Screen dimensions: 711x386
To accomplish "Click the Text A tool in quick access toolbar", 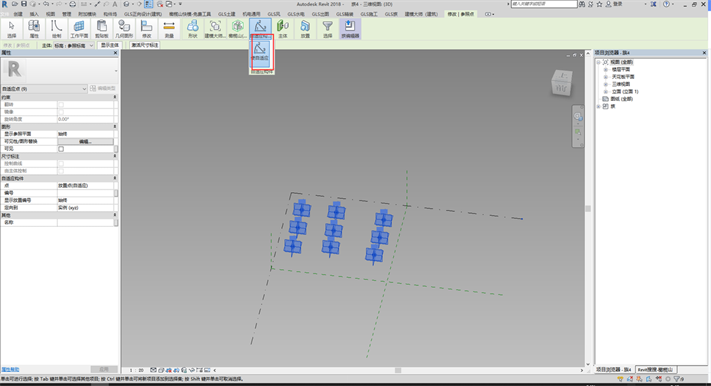I will pyautogui.click(x=115, y=4).
